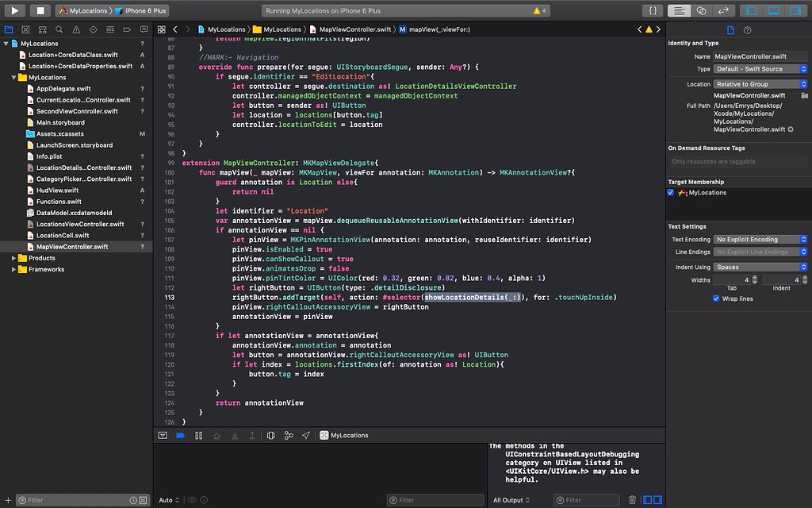Open the Type dropdown Default - Swift Source
The width and height of the screenshot is (812, 508).
click(760, 69)
